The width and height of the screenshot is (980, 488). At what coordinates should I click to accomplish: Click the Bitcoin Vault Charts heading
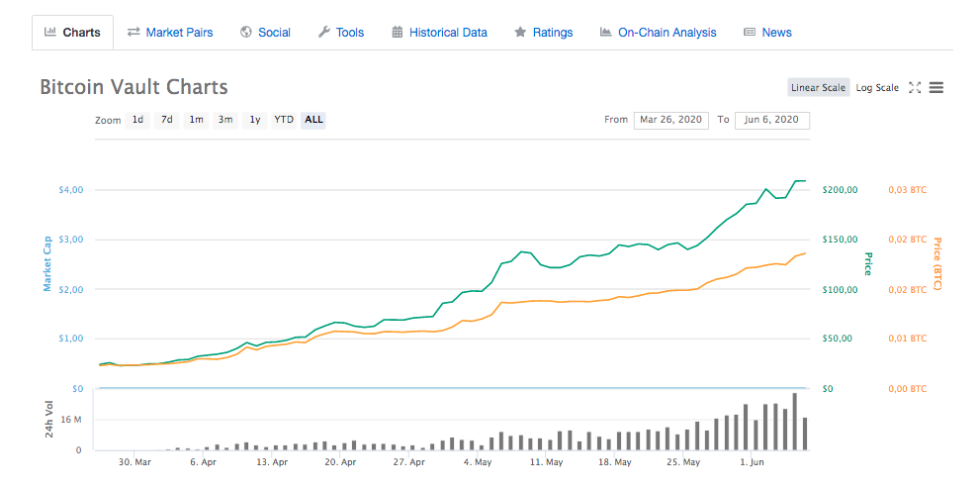pos(134,87)
